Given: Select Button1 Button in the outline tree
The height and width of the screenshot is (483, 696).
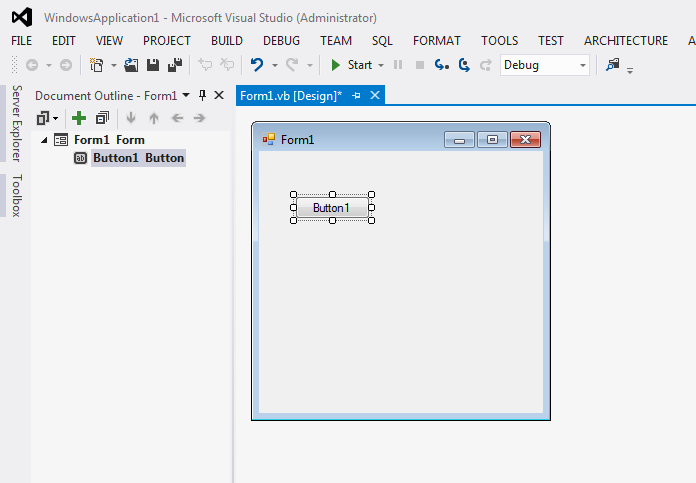Looking at the screenshot, I should click(138, 158).
